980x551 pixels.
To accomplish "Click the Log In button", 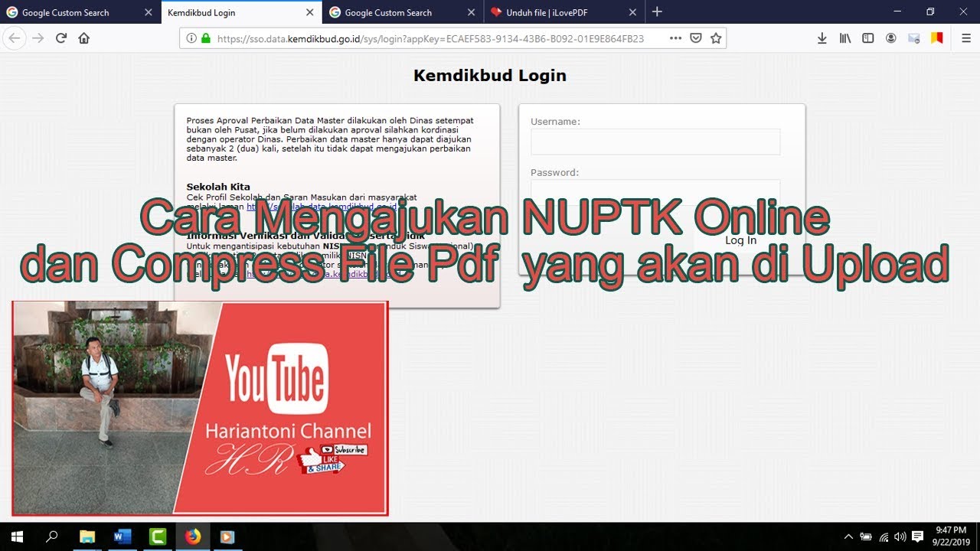I will pos(740,240).
